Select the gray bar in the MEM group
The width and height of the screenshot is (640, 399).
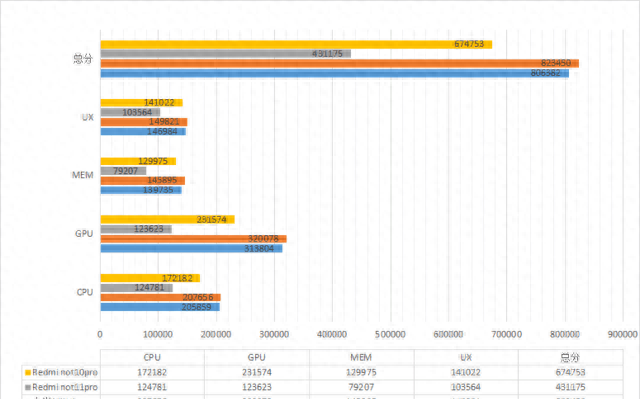(x=123, y=171)
